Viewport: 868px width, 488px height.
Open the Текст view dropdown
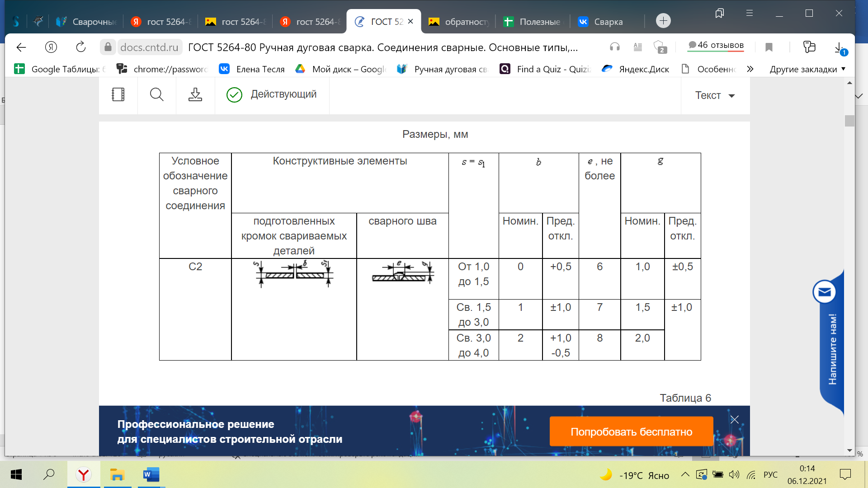(x=715, y=95)
